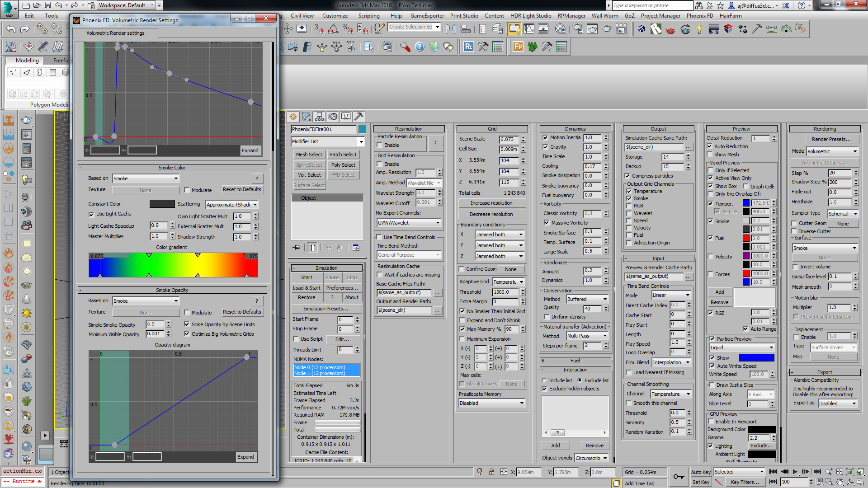Image resolution: width=868 pixels, height=488 pixels.
Task: Click the simulation Start button
Action: (307, 277)
